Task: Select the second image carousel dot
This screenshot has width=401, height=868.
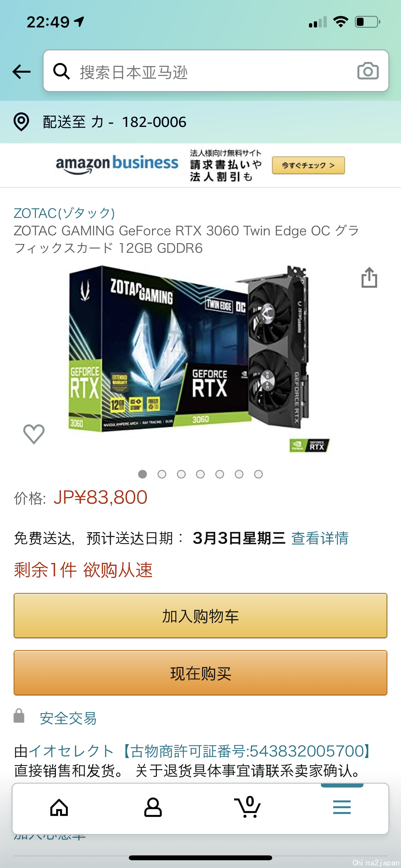Action: (162, 474)
